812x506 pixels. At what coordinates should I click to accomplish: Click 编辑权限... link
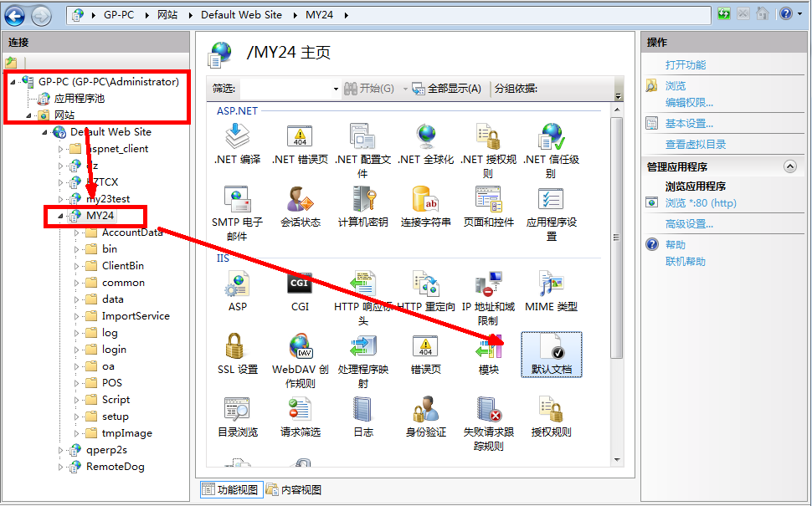pos(689,102)
